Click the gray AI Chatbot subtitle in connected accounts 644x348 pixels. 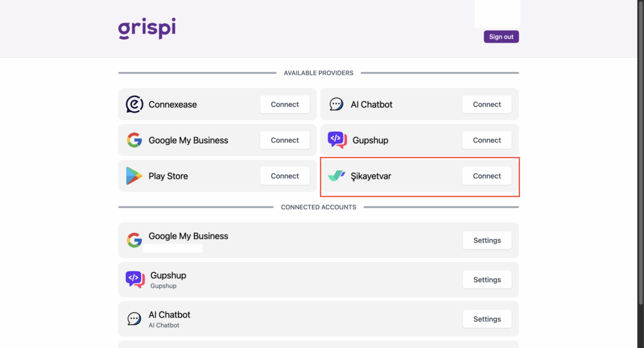[x=164, y=325]
